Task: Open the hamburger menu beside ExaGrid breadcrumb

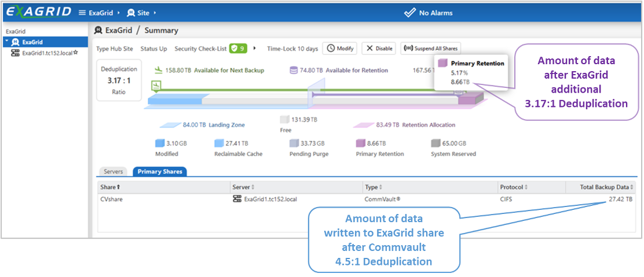Action: pyautogui.click(x=82, y=12)
